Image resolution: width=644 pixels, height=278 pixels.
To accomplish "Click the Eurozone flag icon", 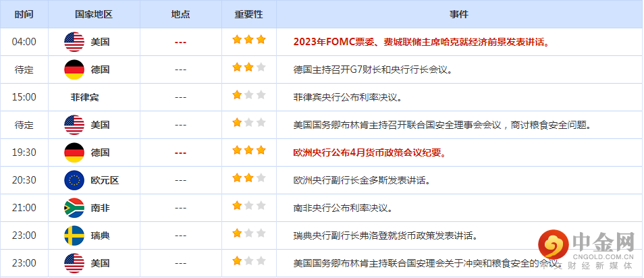I will tap(74, 180).
